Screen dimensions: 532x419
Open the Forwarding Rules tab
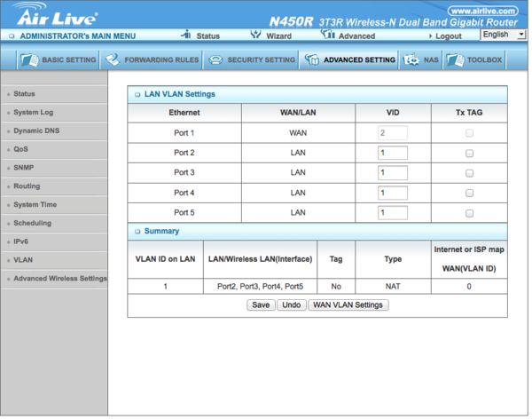[x=152, y=59]
